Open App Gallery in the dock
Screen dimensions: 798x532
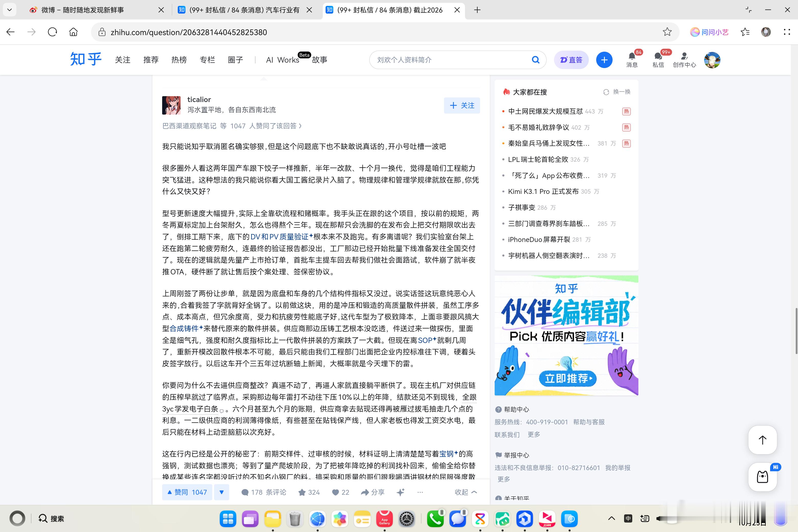(x=384, y=518)
